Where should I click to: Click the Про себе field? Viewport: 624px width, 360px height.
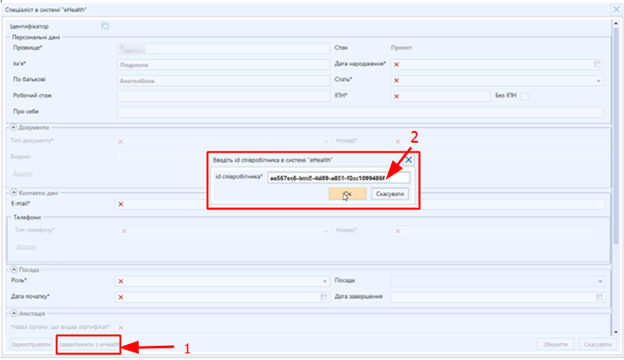click(x=360, y=112)
